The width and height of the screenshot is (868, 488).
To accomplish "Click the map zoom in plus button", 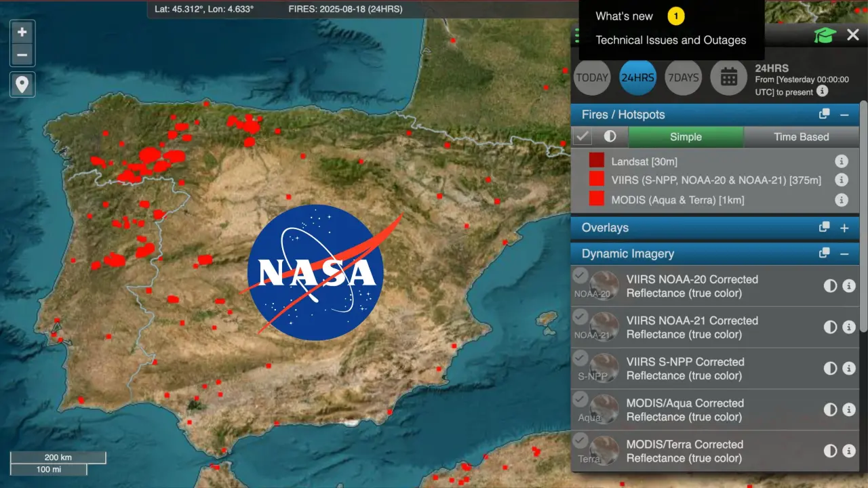I will tap(22, 32).
